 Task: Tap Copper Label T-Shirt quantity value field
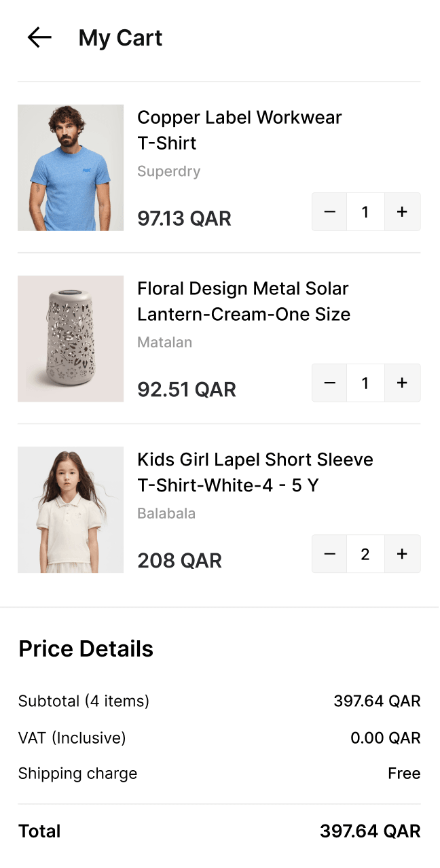coord(365,212)
